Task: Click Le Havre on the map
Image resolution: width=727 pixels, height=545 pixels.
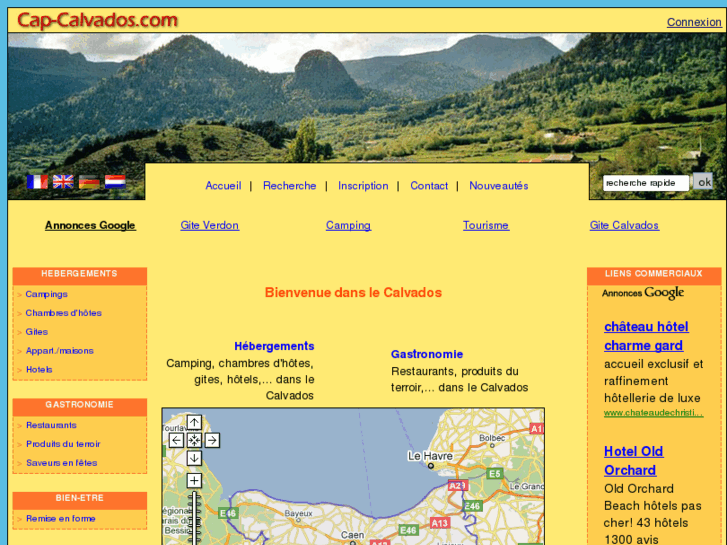Action: [430, 456]
